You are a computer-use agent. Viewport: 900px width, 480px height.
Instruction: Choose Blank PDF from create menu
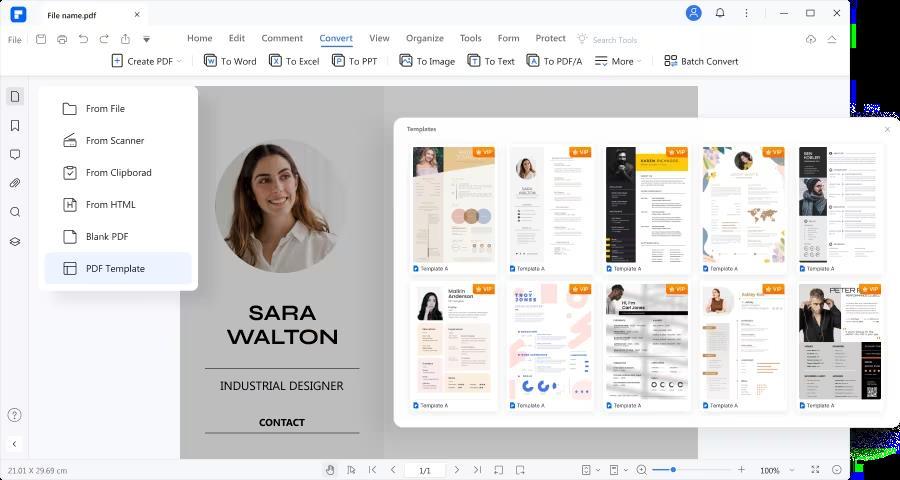point(107,237)
